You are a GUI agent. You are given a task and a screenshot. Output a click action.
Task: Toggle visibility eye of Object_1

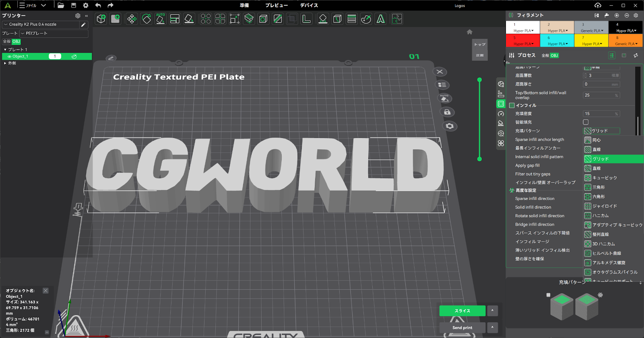[9, 57]
